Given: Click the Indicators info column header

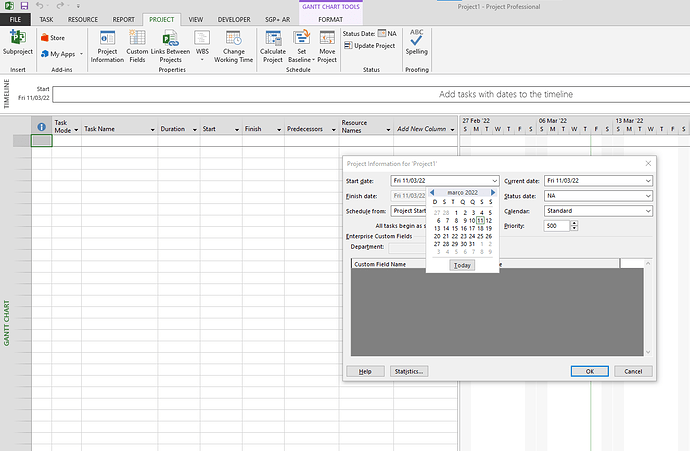Looking at the screenshot, I should (41, 127).
